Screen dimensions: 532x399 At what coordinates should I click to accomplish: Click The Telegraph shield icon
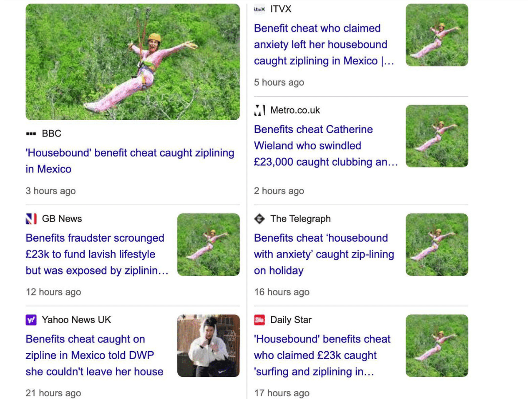tap(259, 219)
